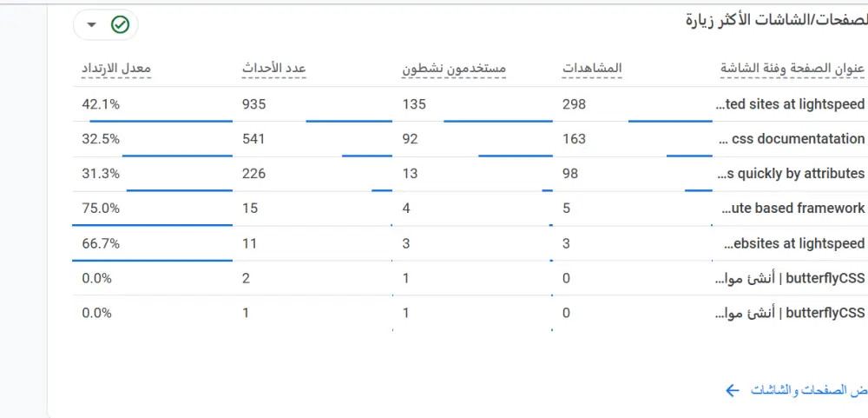
Task: Select the 'css documentatation' page row title
Action: [791, 138]
